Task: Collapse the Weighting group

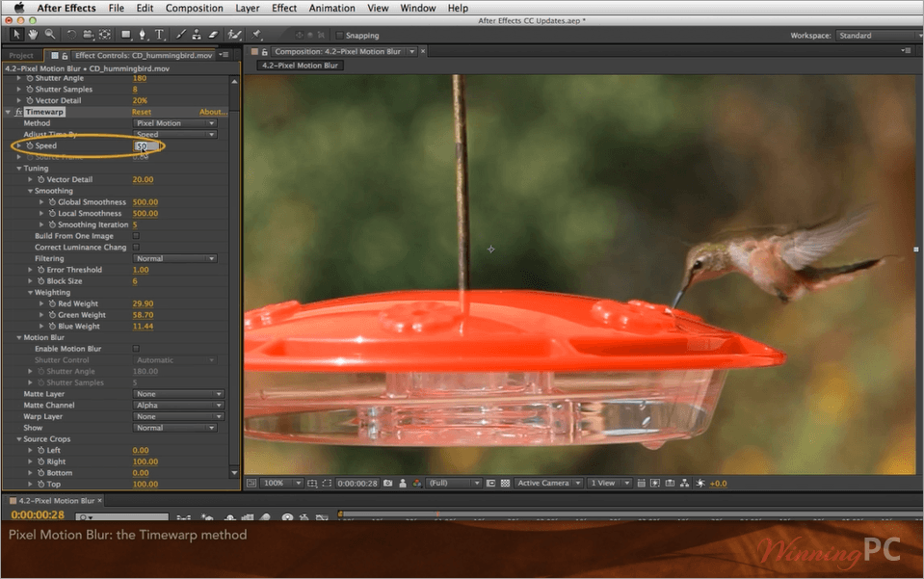Action: 30,292
